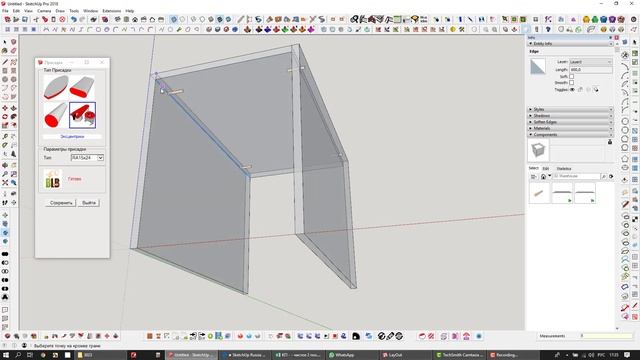Click the Undo arrow in top toolbar
The height and width of the screenshot is (360, 640).
point(73,19)
